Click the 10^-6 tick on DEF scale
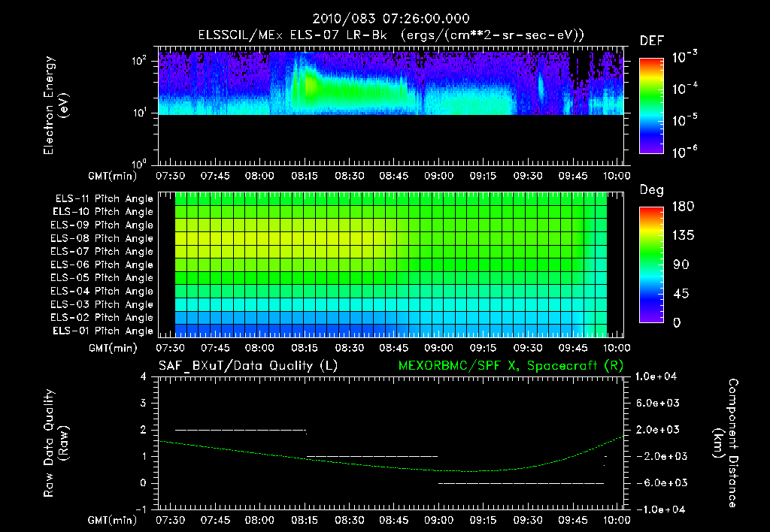The image size is (770, 532). [x=685, y=152]
